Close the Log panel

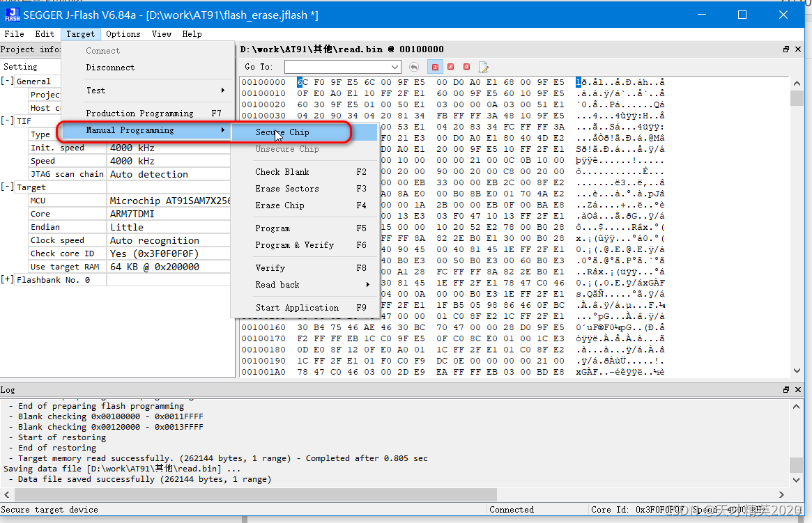(x=798, y=389)
